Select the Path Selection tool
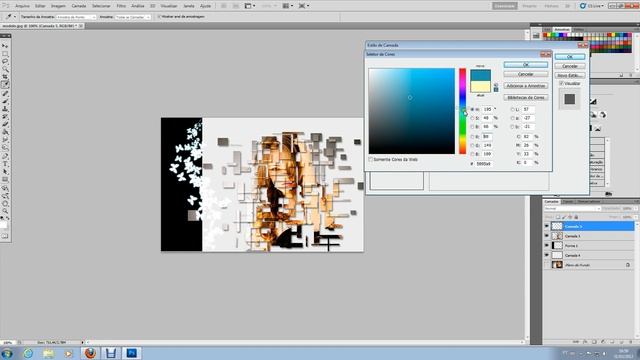Image resolution: width=640 pixels, height=360 pixels. tap(5, 172)
